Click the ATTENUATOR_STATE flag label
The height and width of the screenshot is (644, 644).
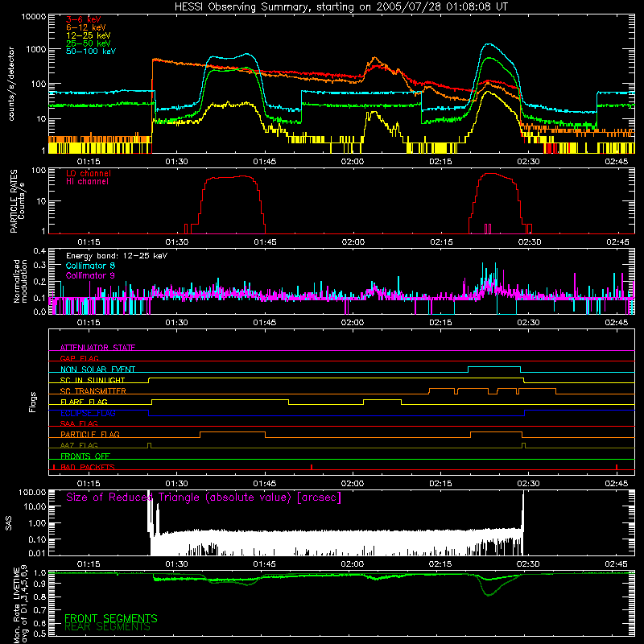tap(97, 348)
